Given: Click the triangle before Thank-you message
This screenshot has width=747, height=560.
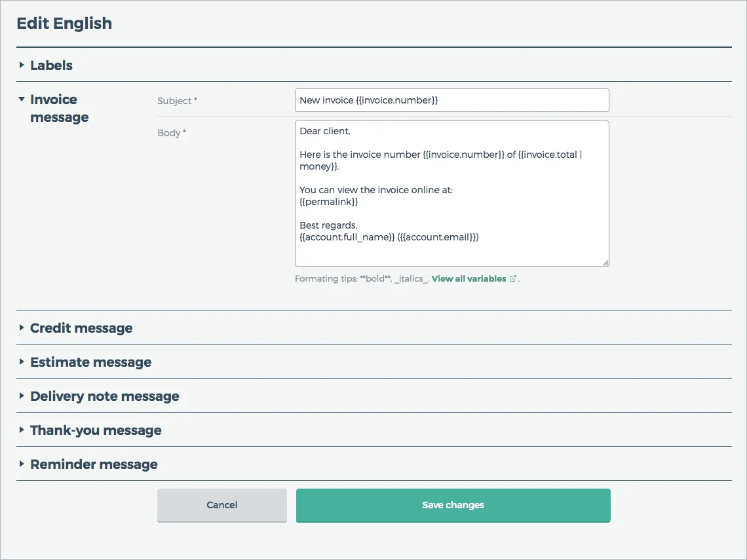Looking at the screenshot, I should (x=22, y=430).
